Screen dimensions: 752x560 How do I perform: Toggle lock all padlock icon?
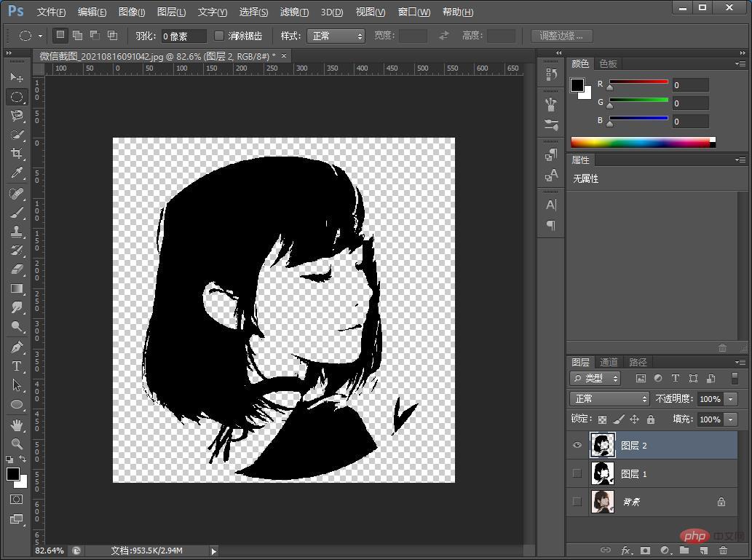click(x=650, y=419)
